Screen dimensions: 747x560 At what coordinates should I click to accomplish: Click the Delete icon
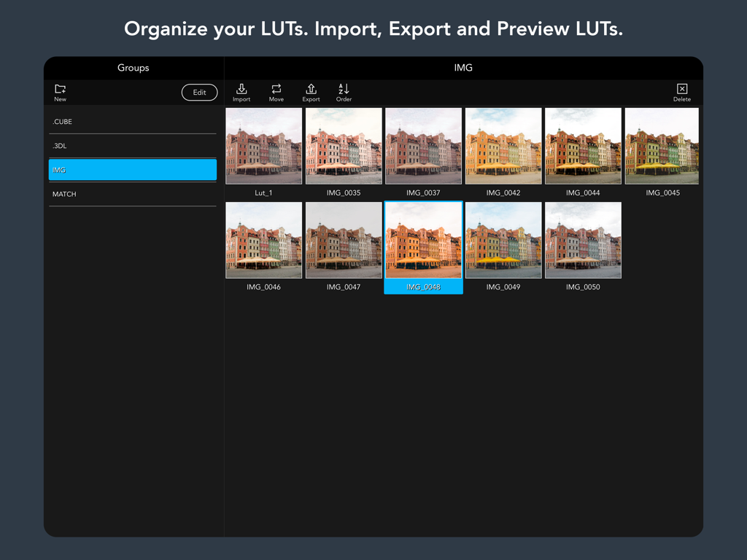coord(681,92)
